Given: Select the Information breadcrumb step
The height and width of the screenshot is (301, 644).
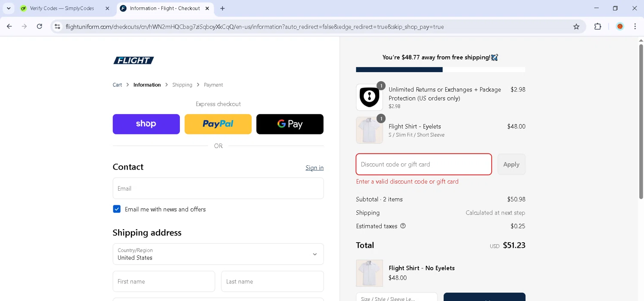Looking at the screenshot, I should tap(147, 85).
